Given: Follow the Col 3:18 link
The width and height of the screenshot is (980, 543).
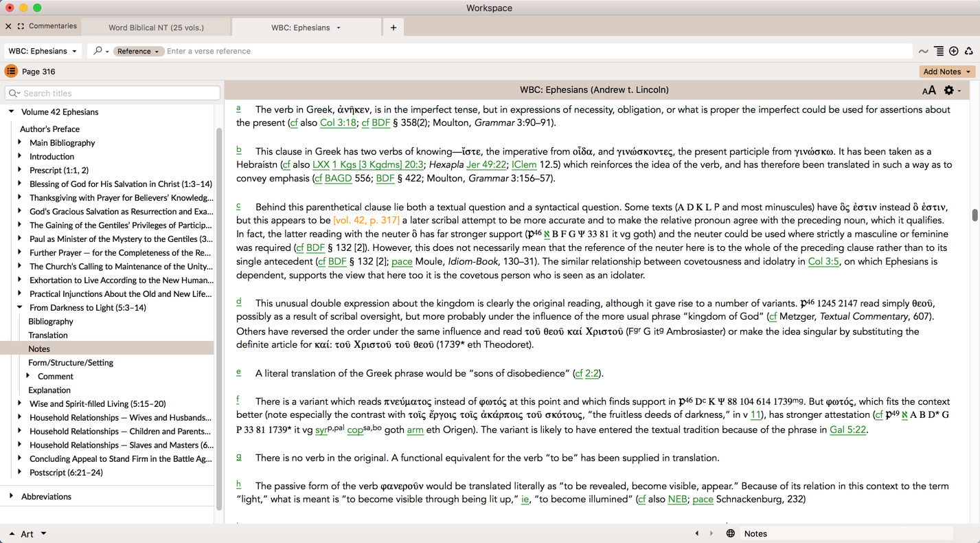Looking at the screenshot, I should (338, 123).
